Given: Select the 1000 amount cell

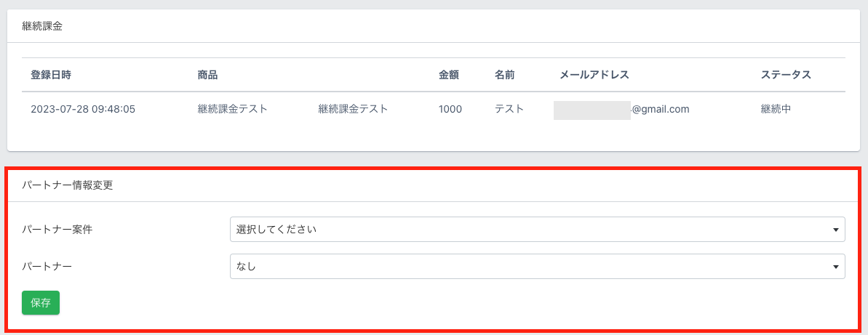Looking at the screenshot, I should pyautogui.click(x=450, y=110).
